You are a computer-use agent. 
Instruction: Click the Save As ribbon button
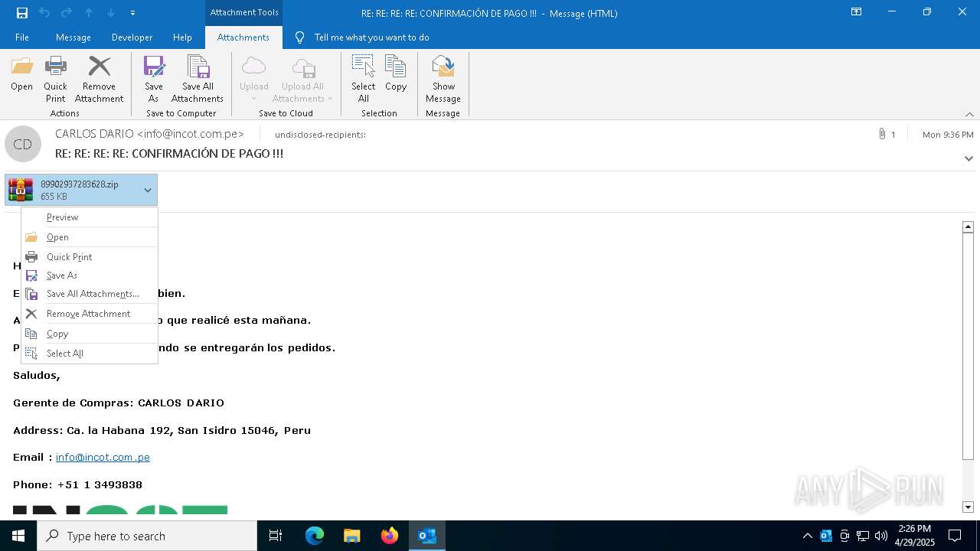tap(153, 80)
